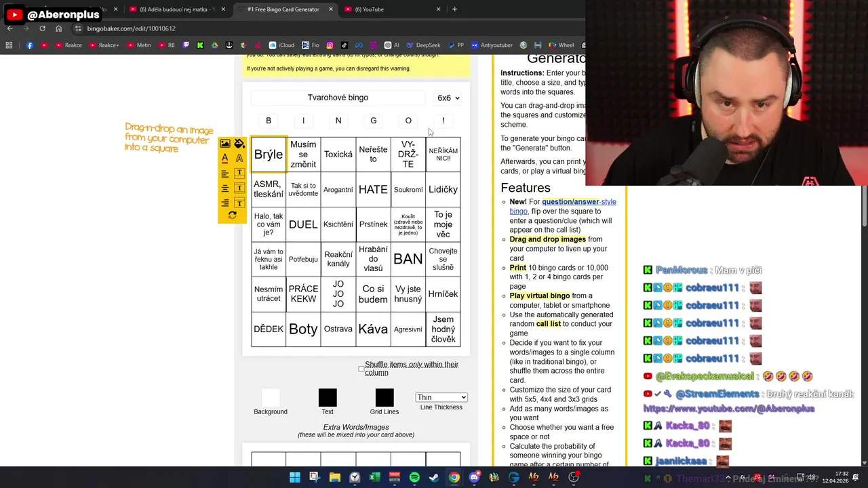Open the Reakce bookmark
This screenshot has height=488, width=868.
click(x=68, y=45)
